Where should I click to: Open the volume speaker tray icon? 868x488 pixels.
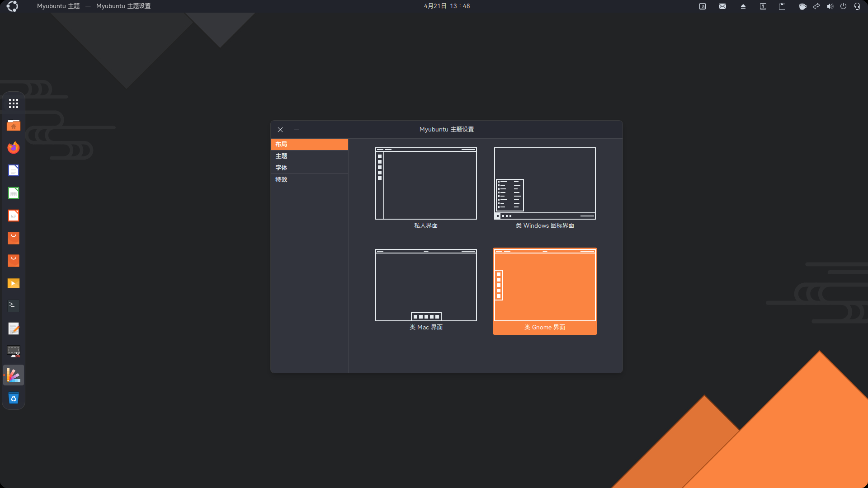(x=830, y=6)
